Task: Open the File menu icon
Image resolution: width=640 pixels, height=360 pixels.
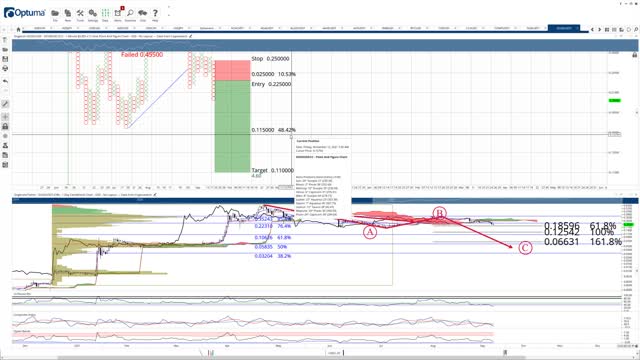Action: [x=55, y=13]
